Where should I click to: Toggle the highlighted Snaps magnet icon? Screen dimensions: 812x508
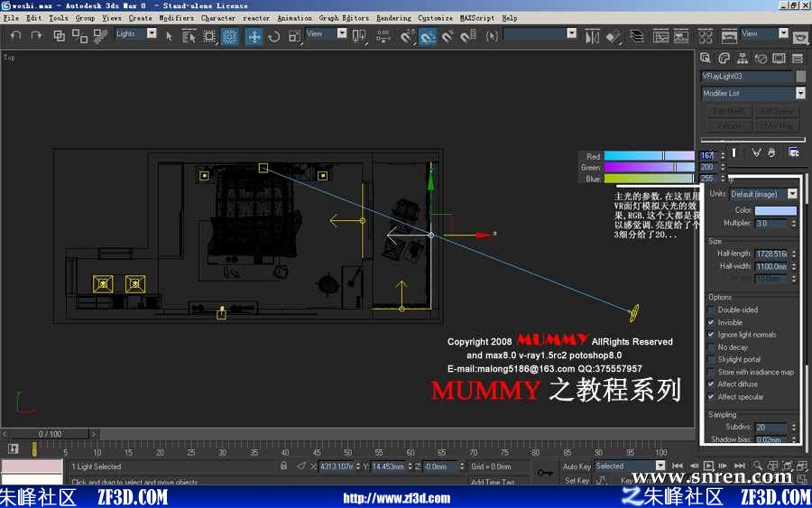click(x=428, y=36)
